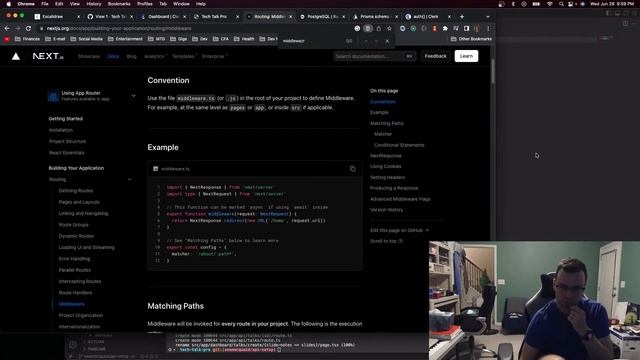The width and height of the screenshot is (640, 360).
Task: Open Project Organization in sidebar
Action: pyautogui.click(x=81, y=316)
